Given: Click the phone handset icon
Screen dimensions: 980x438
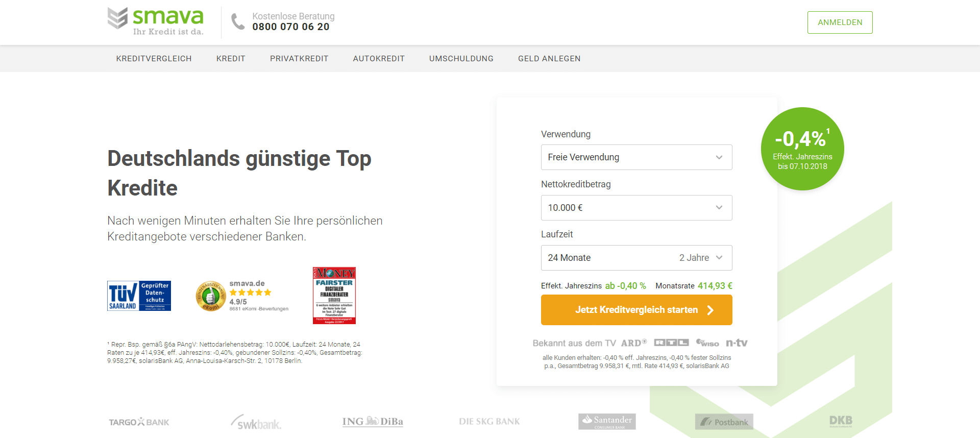Looking at the screenshot, I should pyautogui.click(x=238, y=22).
